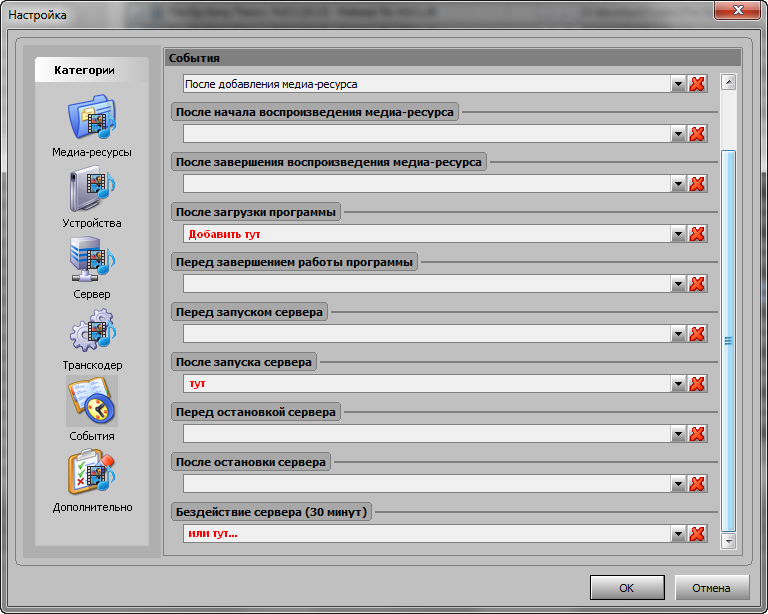Click the Отмена button
Image resolution: width=768 pixels, height=614 pixels.
712,588
